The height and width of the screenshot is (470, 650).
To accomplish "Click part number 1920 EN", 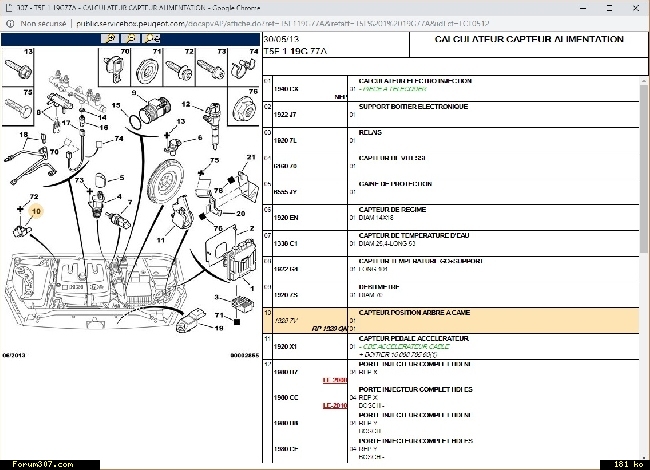I will tap(286, 218).
